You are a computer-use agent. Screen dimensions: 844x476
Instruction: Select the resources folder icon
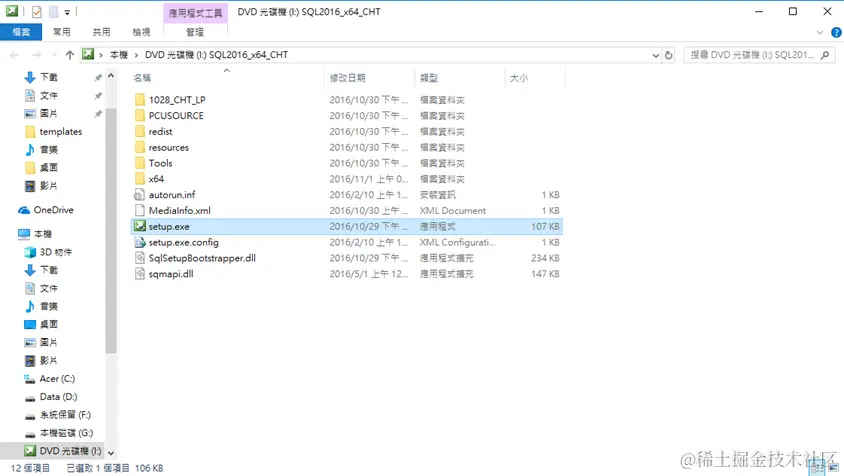tap(140, 147)
